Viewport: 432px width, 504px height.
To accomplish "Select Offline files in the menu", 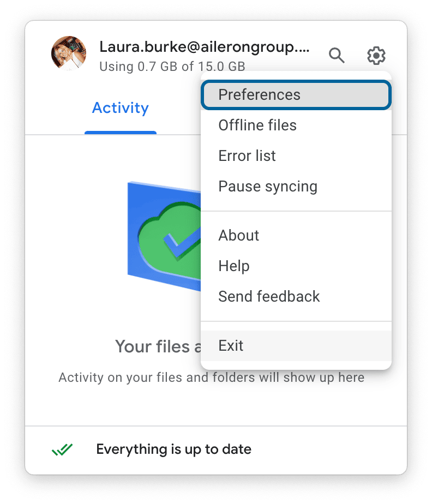I will tap(257, 125).
